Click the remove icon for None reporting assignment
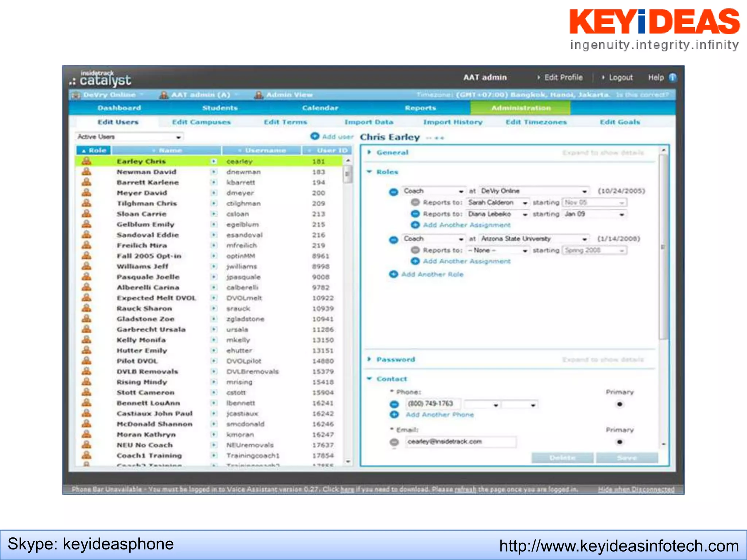This screenshot has height=560, width=747. 415,250
